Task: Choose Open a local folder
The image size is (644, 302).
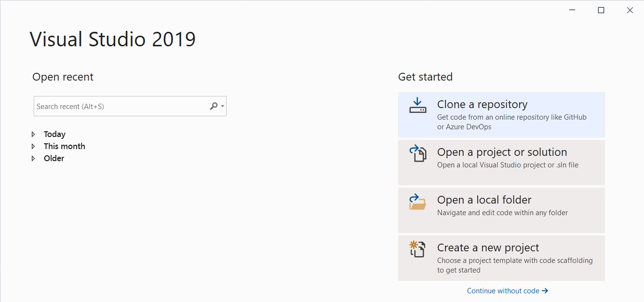Action: 501,210
